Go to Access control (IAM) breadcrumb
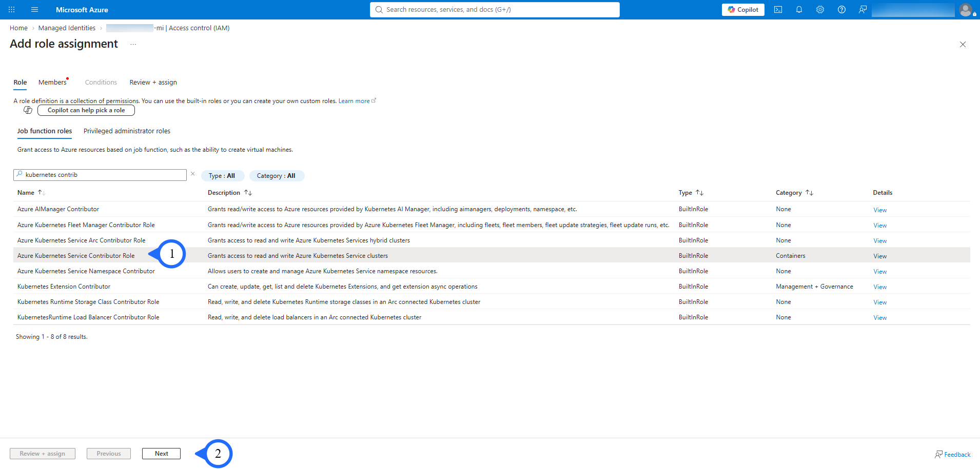 199,28
